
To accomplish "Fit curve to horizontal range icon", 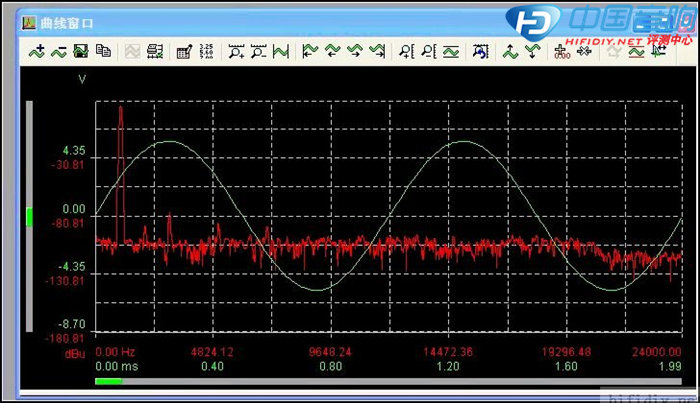I will tap(281, 51).
